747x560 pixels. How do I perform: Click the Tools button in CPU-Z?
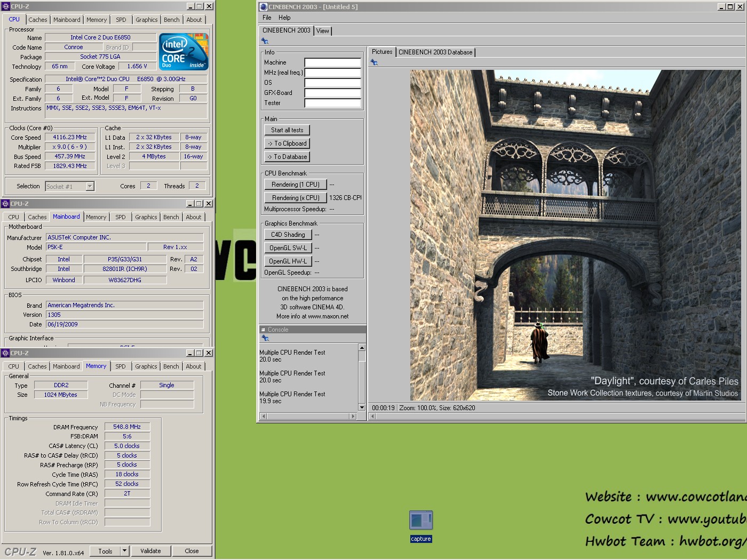[x=105, y=551]
